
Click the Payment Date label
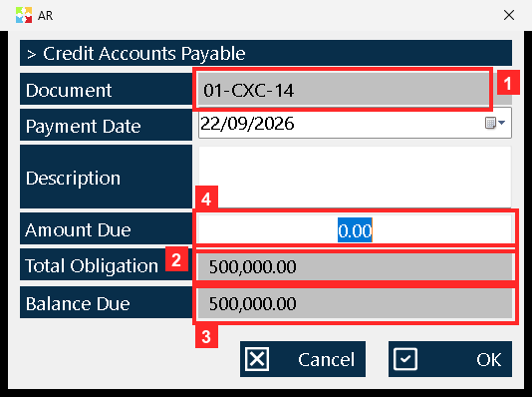[x=106, y=125]
